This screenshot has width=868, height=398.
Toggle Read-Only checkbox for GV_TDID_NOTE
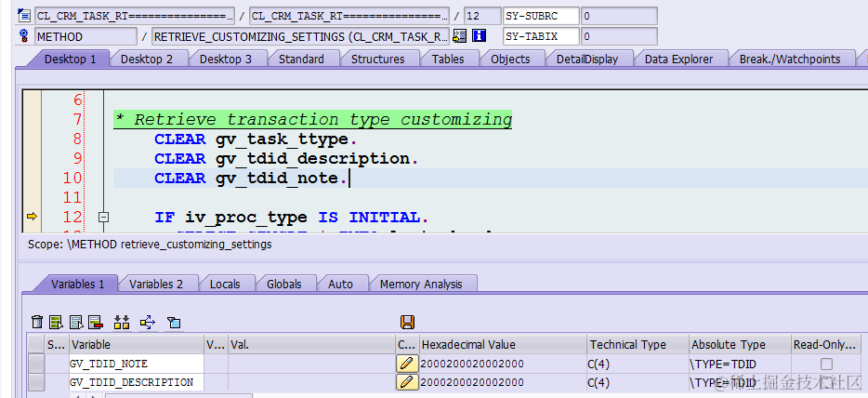[826, 364]
